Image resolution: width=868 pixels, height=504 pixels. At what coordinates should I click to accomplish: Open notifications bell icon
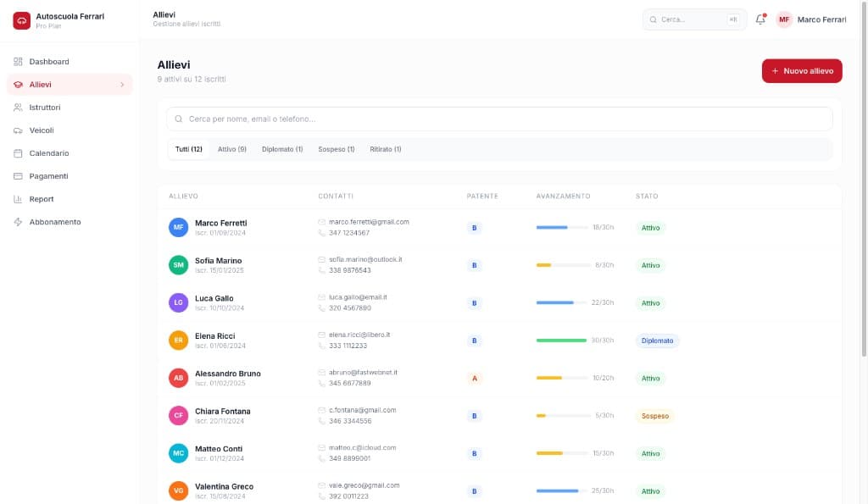coord(760,19)
